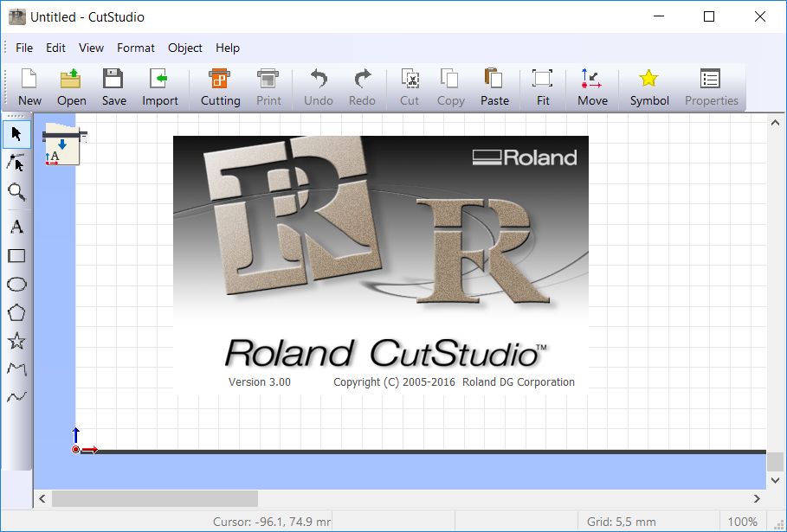Select the text tool

tap(16, 227)
